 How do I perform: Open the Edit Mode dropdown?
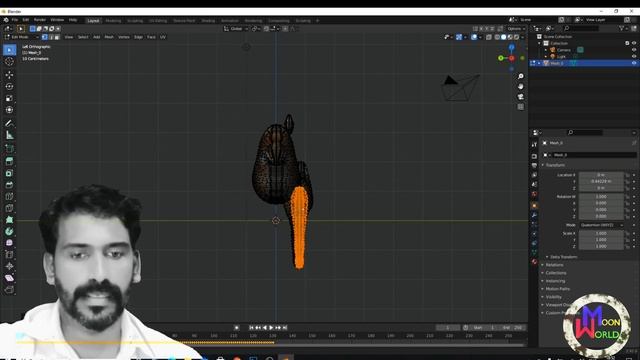(21, 37)
